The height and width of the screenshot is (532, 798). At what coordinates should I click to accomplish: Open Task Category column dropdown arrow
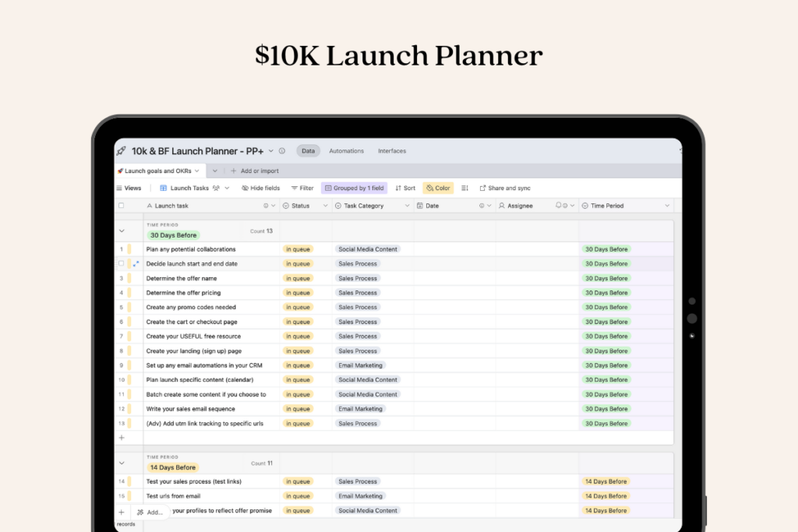coord(406,206)
